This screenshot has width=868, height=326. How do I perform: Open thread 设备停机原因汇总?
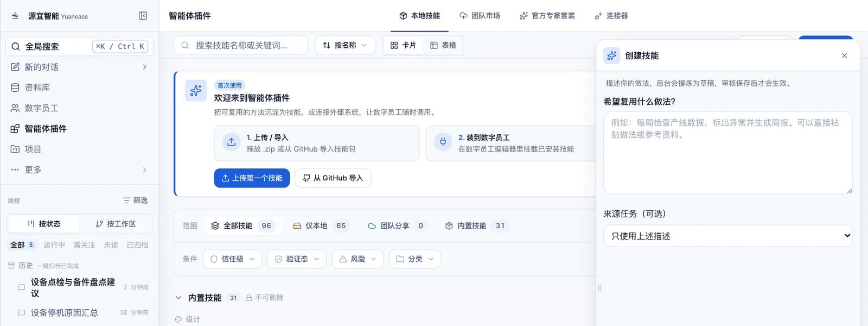(65, 313)
